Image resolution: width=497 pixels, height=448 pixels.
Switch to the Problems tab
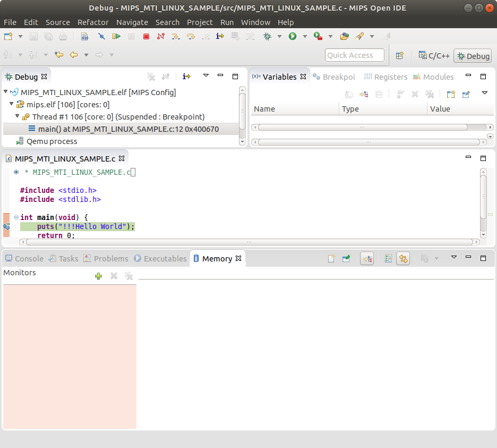106,259
